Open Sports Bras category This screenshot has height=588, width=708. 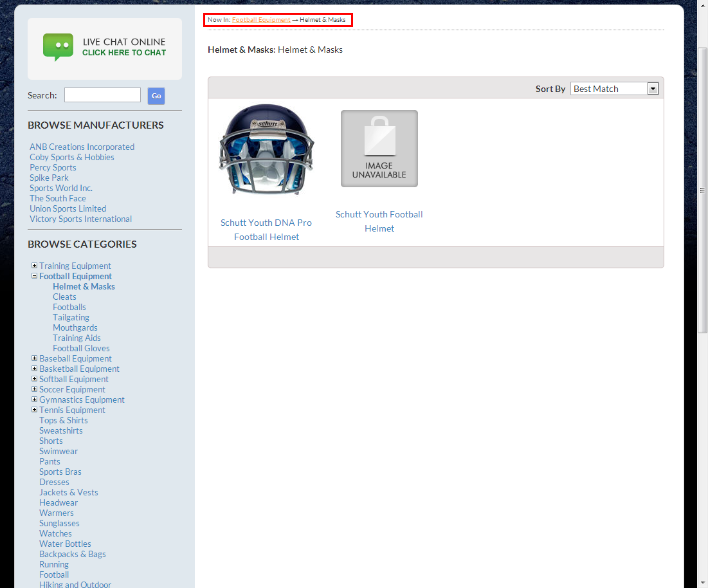(x=60, y=472)
